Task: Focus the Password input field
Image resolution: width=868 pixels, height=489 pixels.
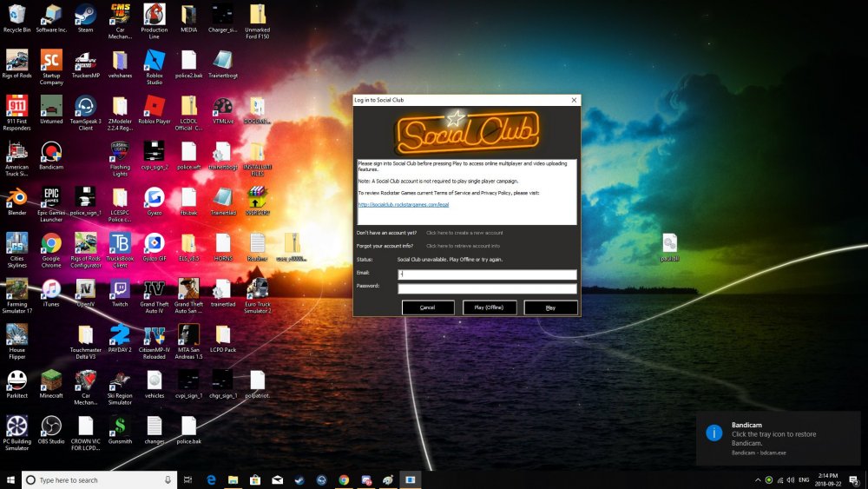Action: pyautogui.click(x=487, y=288)
